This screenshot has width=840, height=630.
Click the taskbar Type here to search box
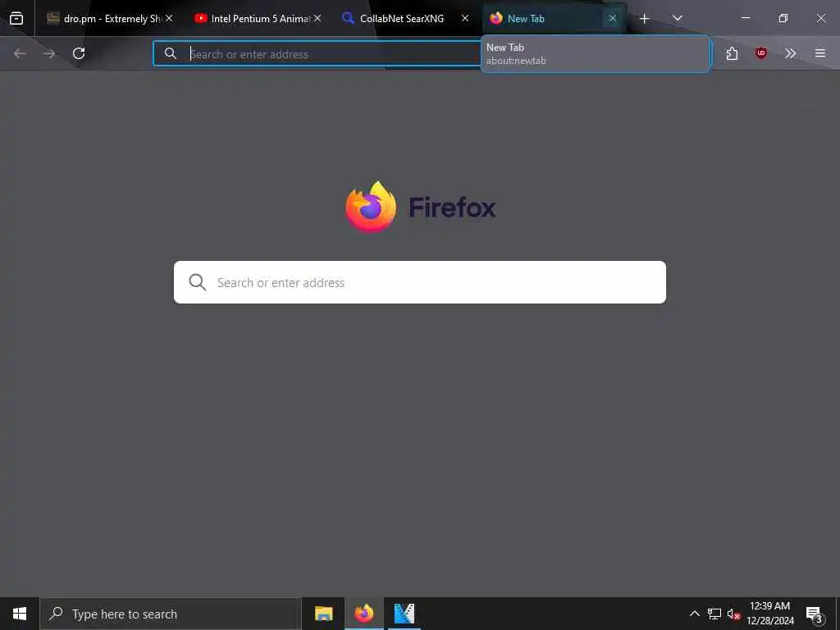click(171, 614)
